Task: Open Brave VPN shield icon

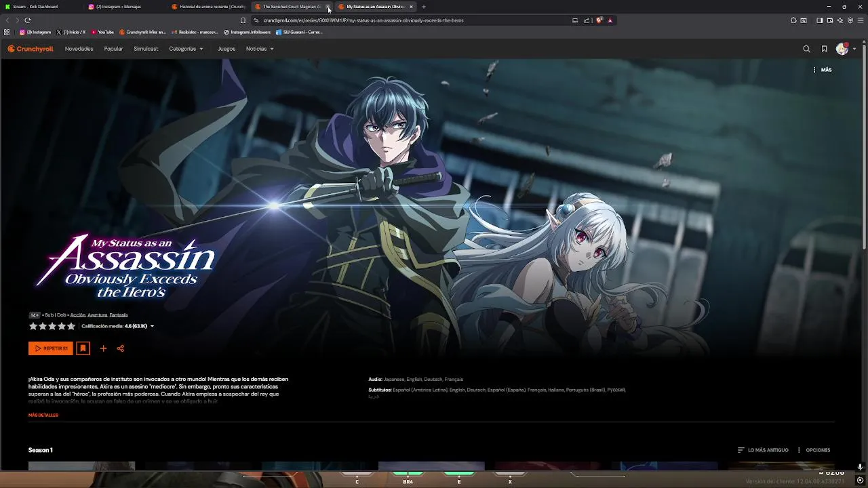Action: tap(850, 20)
